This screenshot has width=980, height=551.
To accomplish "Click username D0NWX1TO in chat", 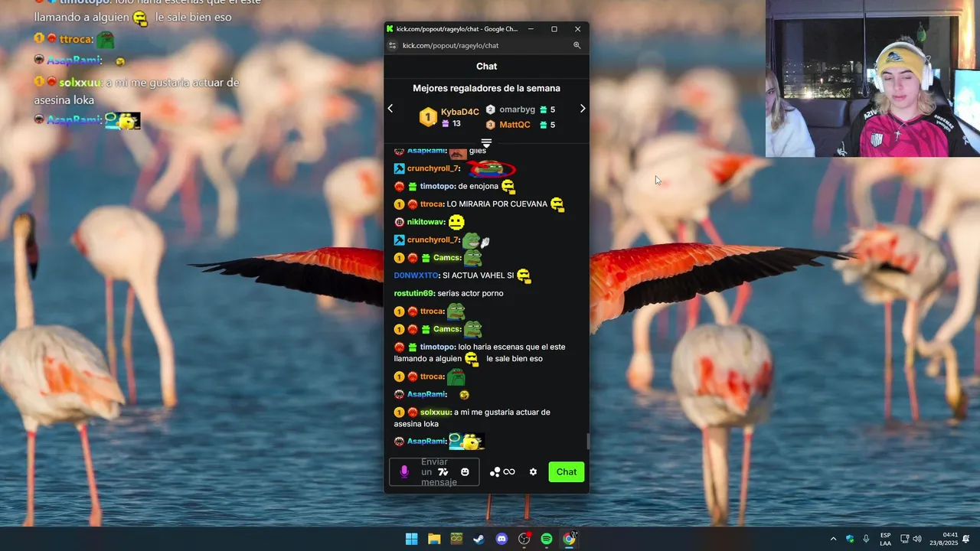I will point(416,275).
